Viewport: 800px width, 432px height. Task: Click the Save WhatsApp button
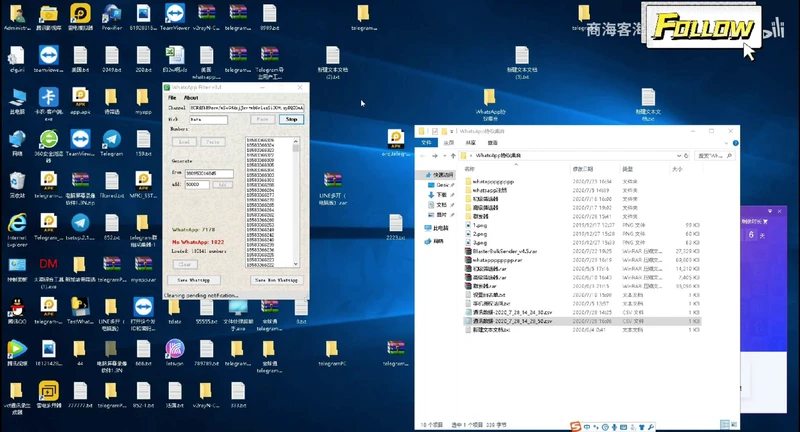(x=194, y=280)
